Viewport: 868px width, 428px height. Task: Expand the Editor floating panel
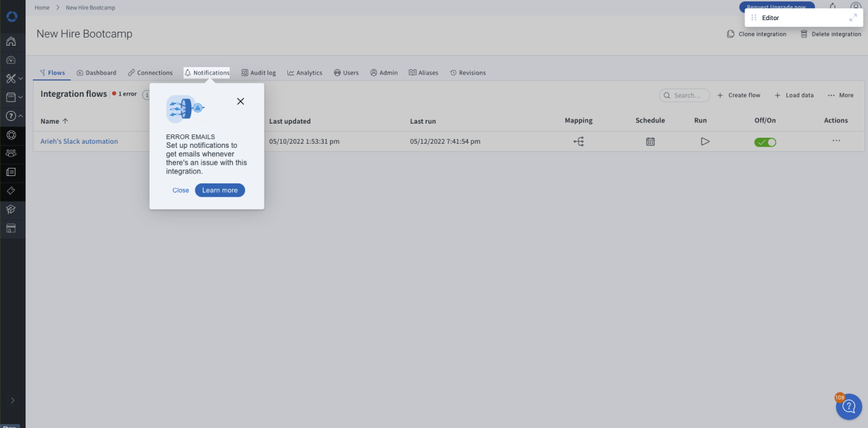[853, 18]
